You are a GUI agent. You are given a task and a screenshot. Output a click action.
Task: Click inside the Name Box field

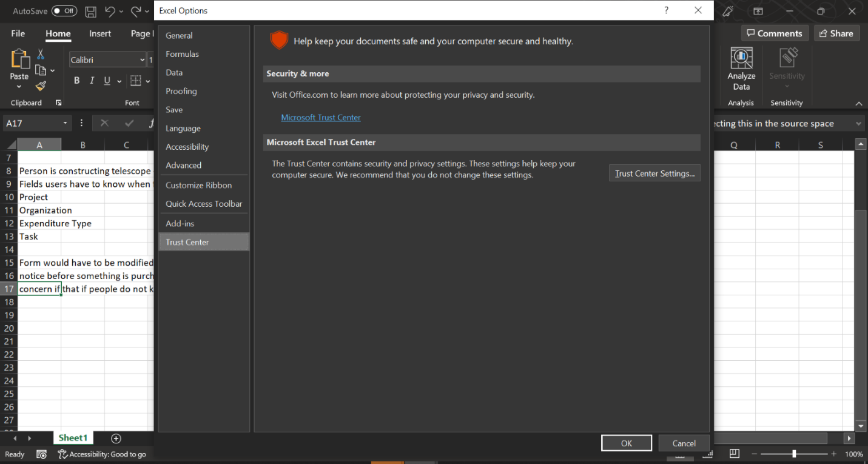(32, 123)
